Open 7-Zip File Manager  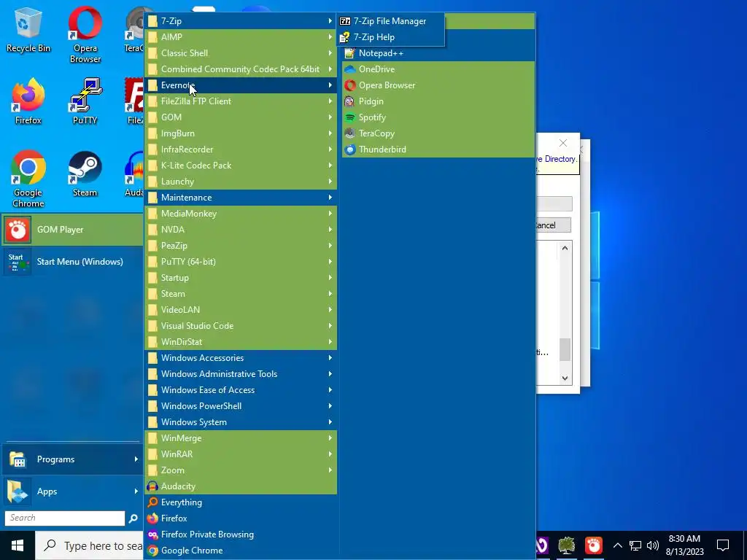pos(390,21)
